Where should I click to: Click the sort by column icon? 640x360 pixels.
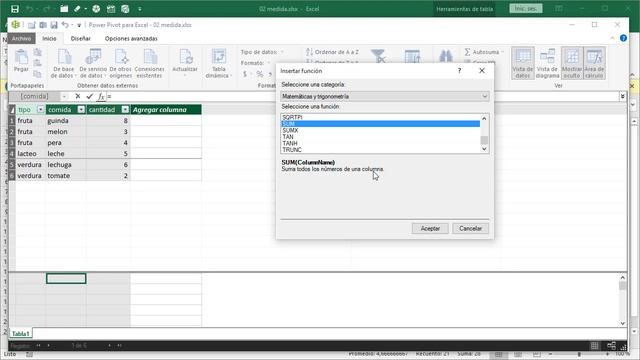click(x=412, y=56)
